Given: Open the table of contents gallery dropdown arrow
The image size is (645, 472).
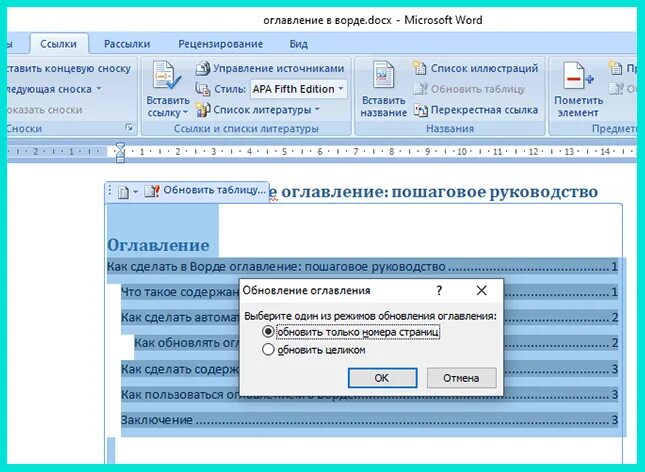Looking at the screenshot, I should (135, 192).
